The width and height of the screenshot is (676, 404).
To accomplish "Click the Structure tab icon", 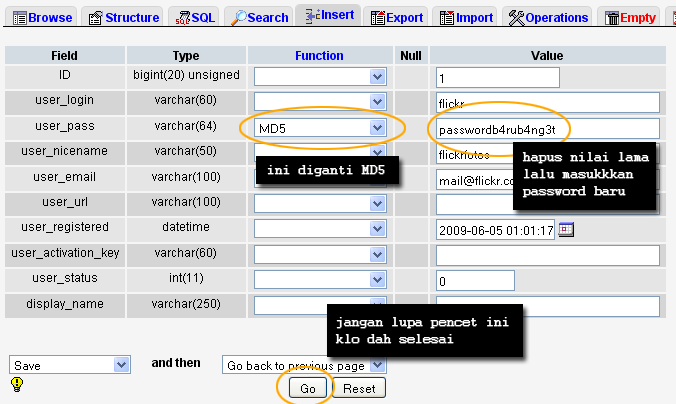I will [x=95, y=18].
